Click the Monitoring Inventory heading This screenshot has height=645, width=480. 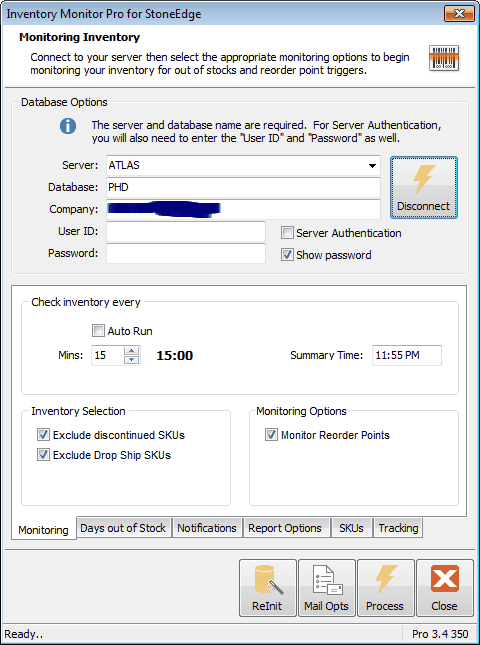click(x=79, y=37)
